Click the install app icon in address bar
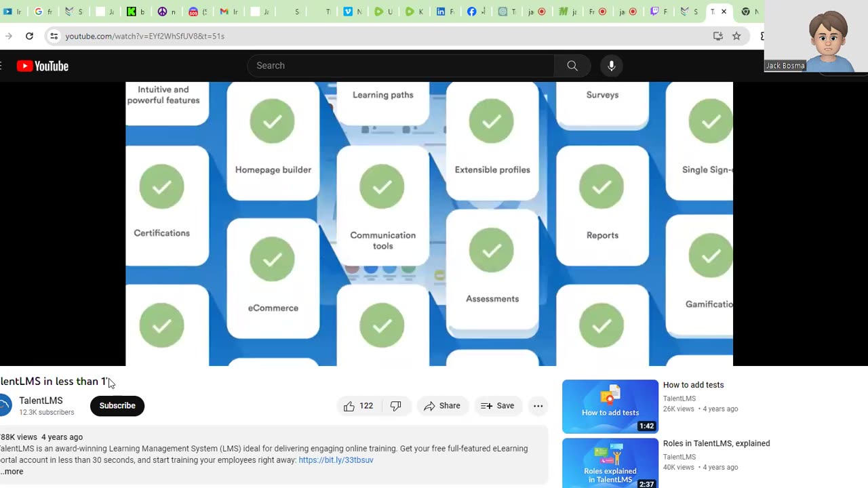This screenshot has width=868, height=488. [718, 36]
